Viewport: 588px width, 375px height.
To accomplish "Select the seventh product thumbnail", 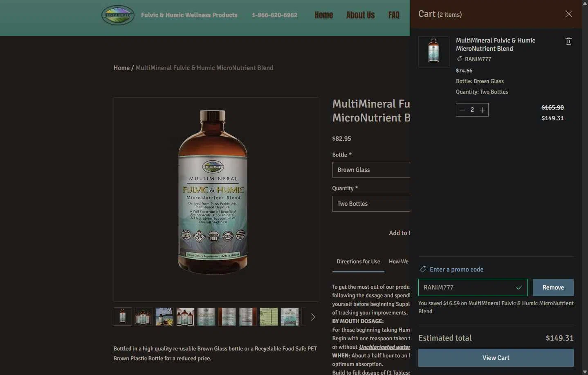I will 248,317.
